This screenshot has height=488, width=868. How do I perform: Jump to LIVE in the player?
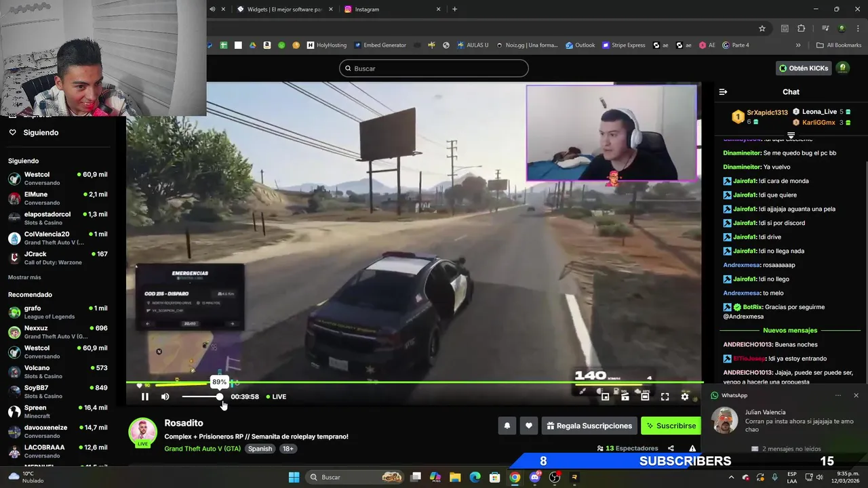[x=276, y=396]
